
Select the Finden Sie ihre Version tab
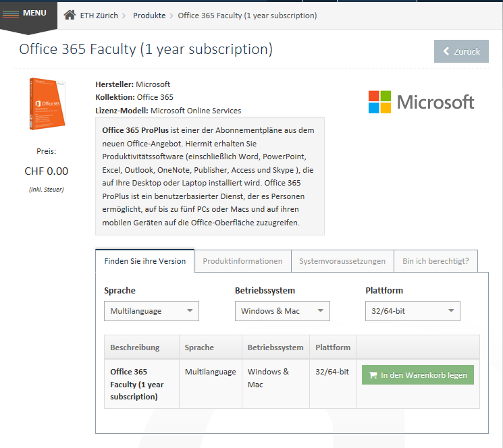(144, 261)
